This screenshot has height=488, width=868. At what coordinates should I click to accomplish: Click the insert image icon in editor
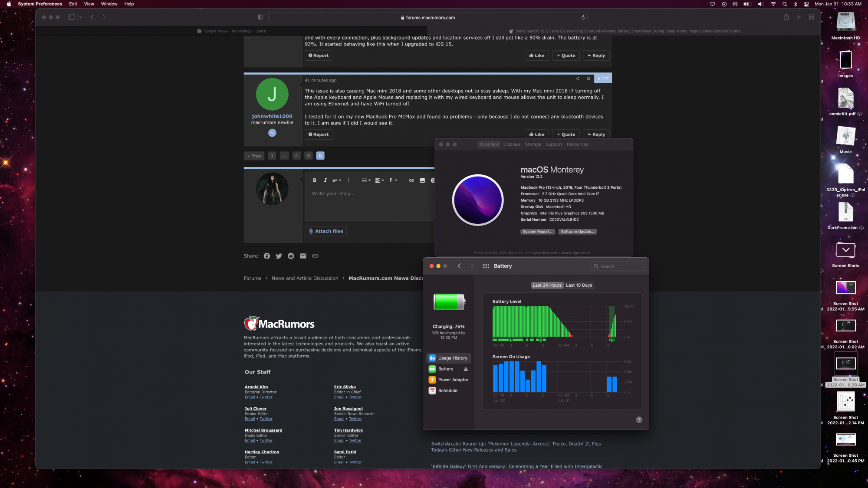pyautogui.click(x=422, y=180)
